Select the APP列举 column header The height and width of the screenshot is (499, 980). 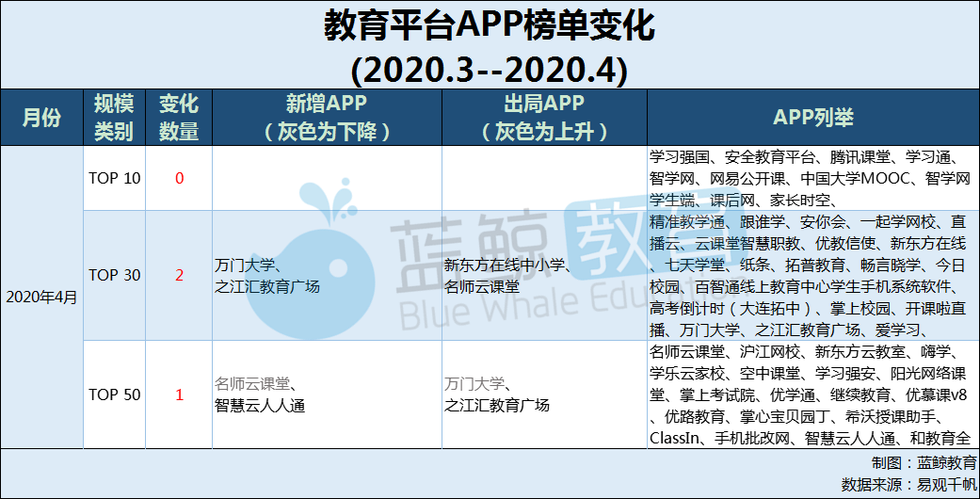[x=813, y=118]
